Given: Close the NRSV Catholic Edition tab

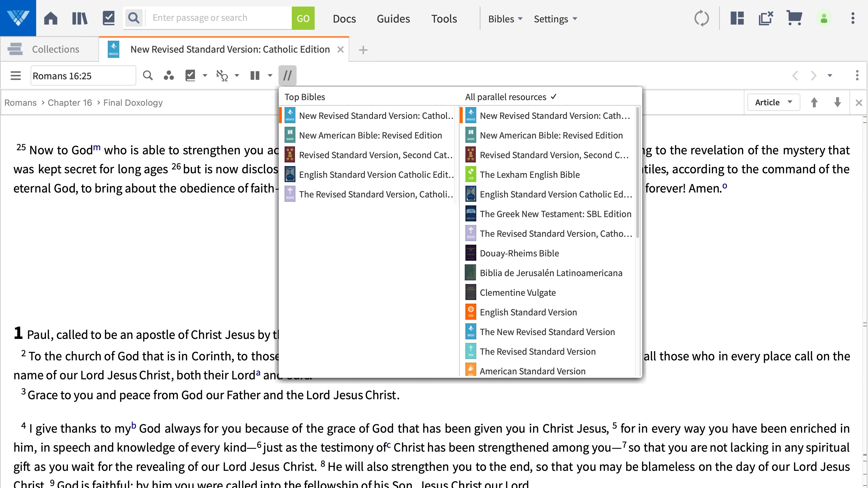Looking at the screenshot, I should (340, 49).
